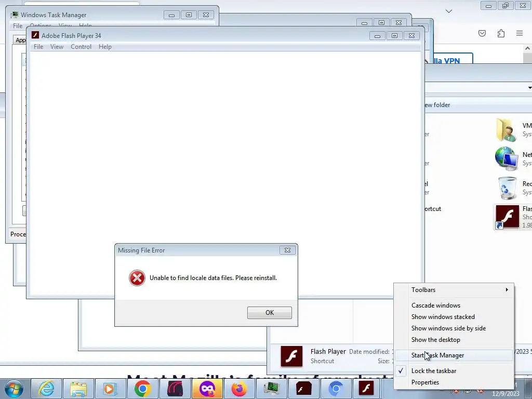This screenshot has height=399, width=532.
Task: Open File menu in Adobe Flash Player
Action: point(38,47)
